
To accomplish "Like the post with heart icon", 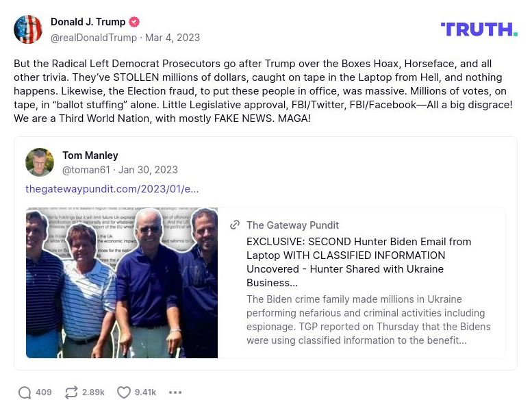I will tap(123, 392).
